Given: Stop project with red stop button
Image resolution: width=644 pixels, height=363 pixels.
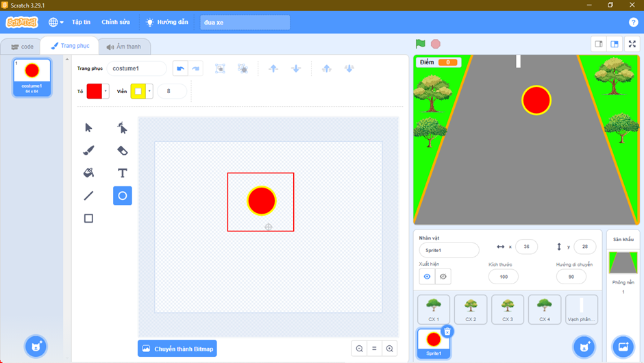Looking at the screenshot, I should tap(436, 44).
